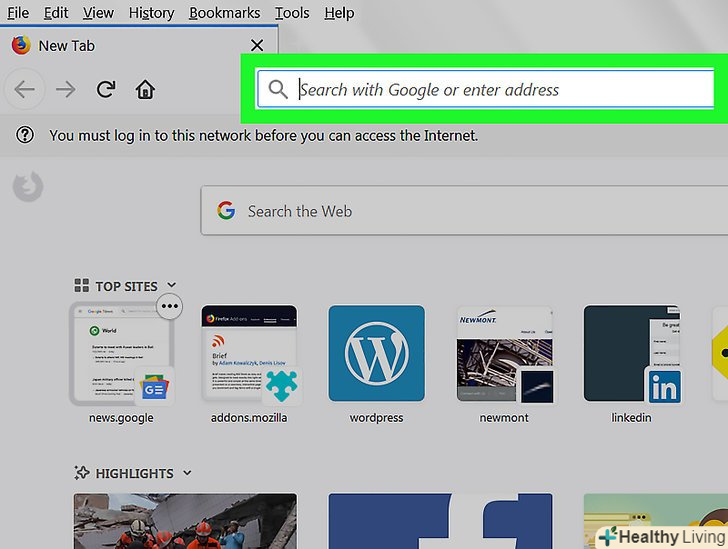Open the Edit menu
This screenshot has height=549, width=728.
[x=56, y=13]
